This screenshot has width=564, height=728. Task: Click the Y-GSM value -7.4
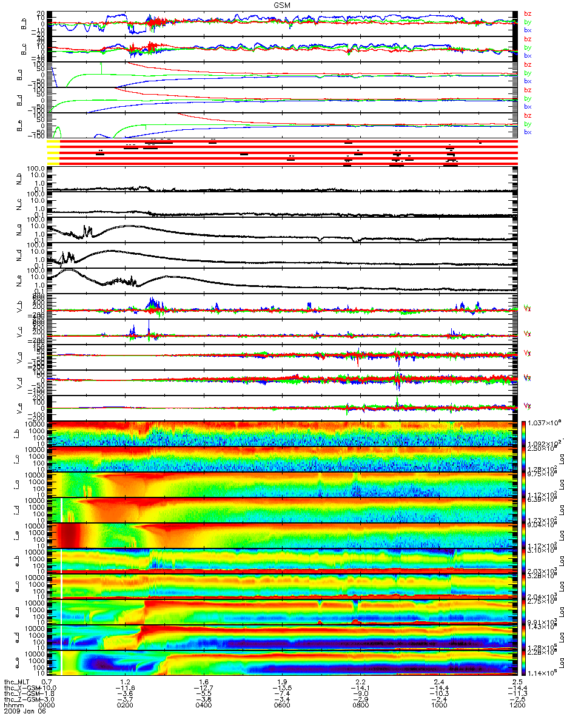283,693
